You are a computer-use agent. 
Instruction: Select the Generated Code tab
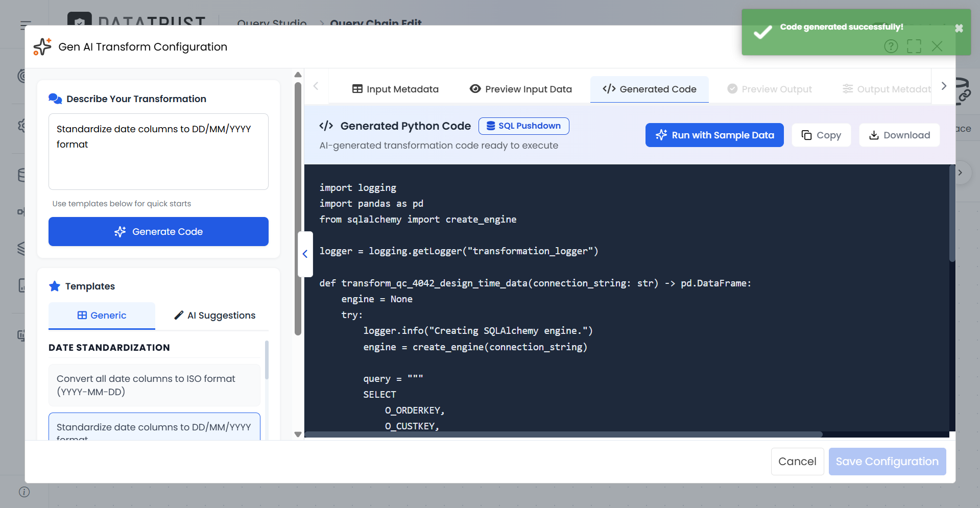coord(650,89)
